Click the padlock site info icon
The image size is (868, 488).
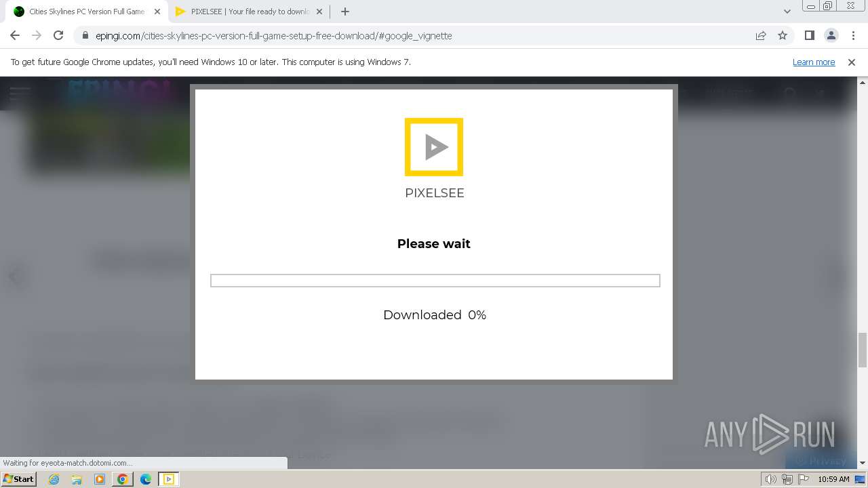(x=85, y=36)
